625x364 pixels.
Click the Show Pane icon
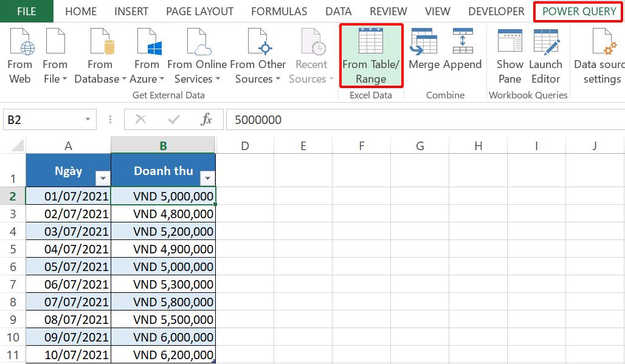pos(509,53)
